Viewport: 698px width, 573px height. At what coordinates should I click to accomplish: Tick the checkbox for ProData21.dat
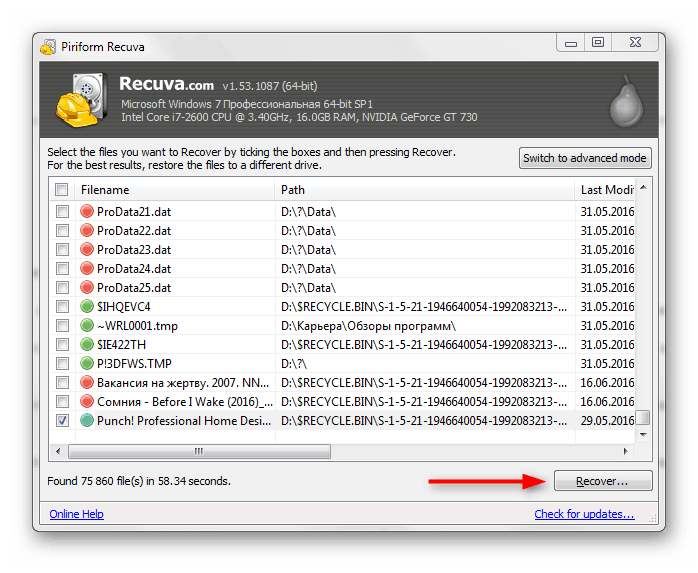click(62, 211)
